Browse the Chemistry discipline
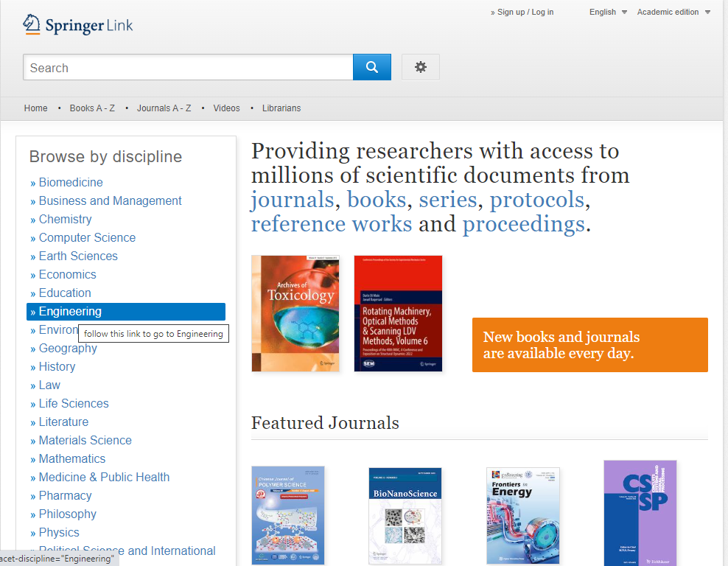The image size is (728, 566). tap(65, 219)
